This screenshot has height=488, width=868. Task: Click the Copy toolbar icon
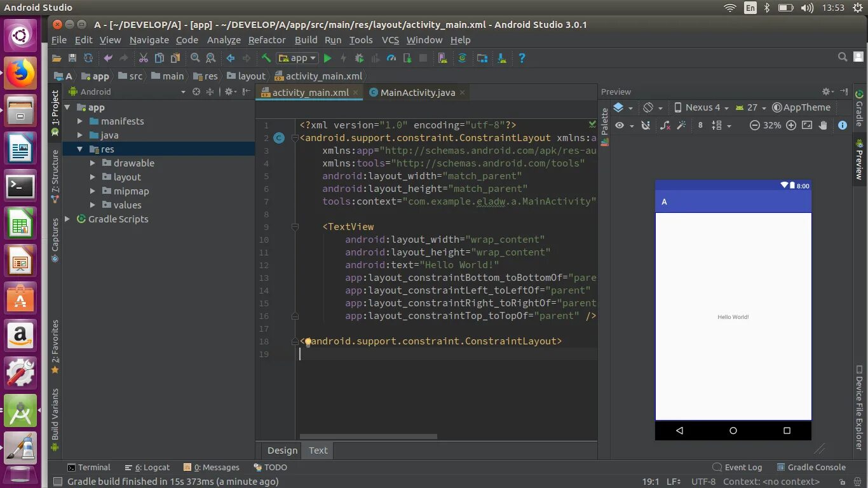tap(159, 58)
